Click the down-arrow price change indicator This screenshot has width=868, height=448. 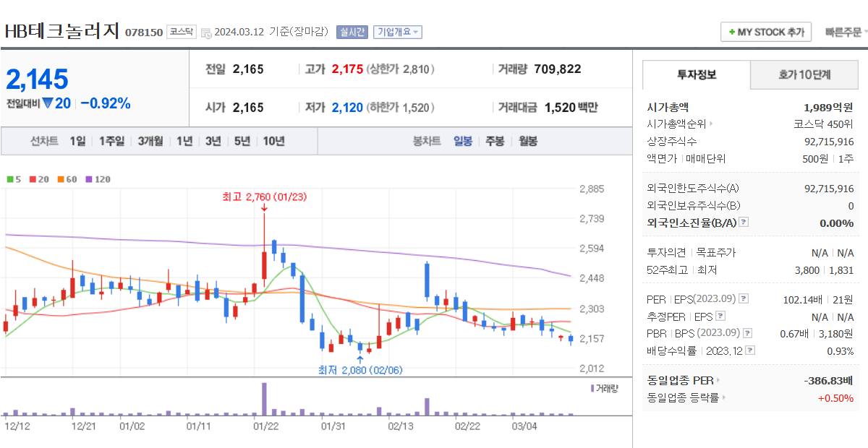pyautogui.click(x=48, y=103)
